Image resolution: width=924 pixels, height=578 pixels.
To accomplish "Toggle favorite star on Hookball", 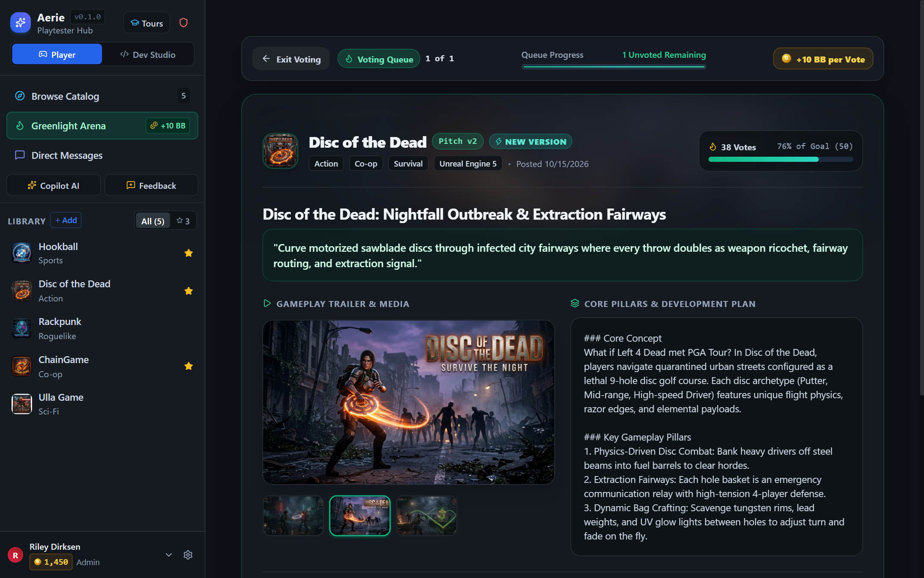I will tap(188, 253).
